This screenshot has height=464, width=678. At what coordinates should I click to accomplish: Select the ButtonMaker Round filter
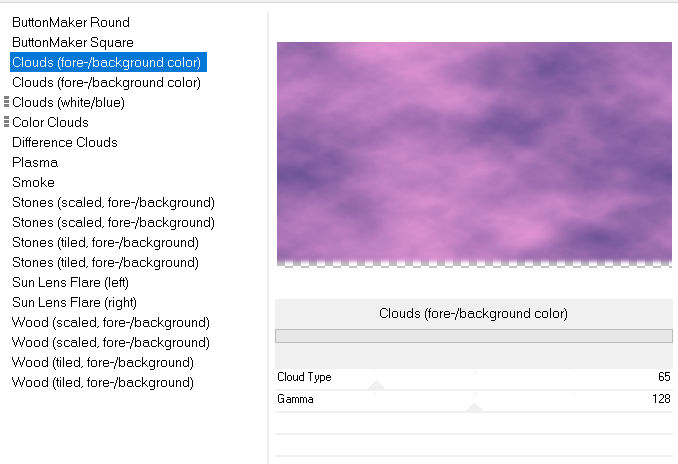[x=71, y=22]
